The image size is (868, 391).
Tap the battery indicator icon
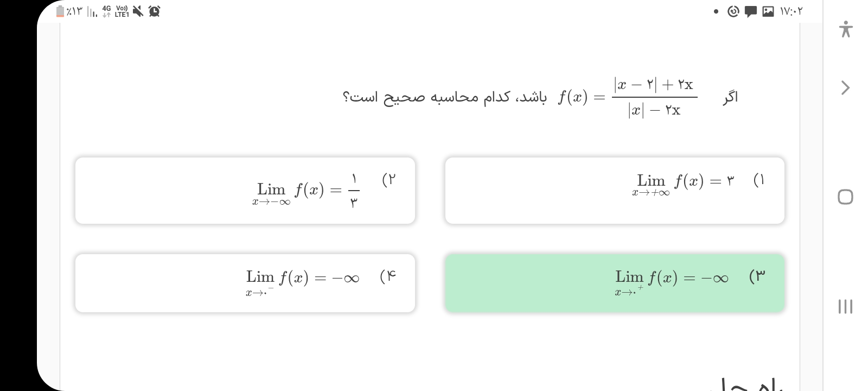pyautogui.click(x=60, y=11)
